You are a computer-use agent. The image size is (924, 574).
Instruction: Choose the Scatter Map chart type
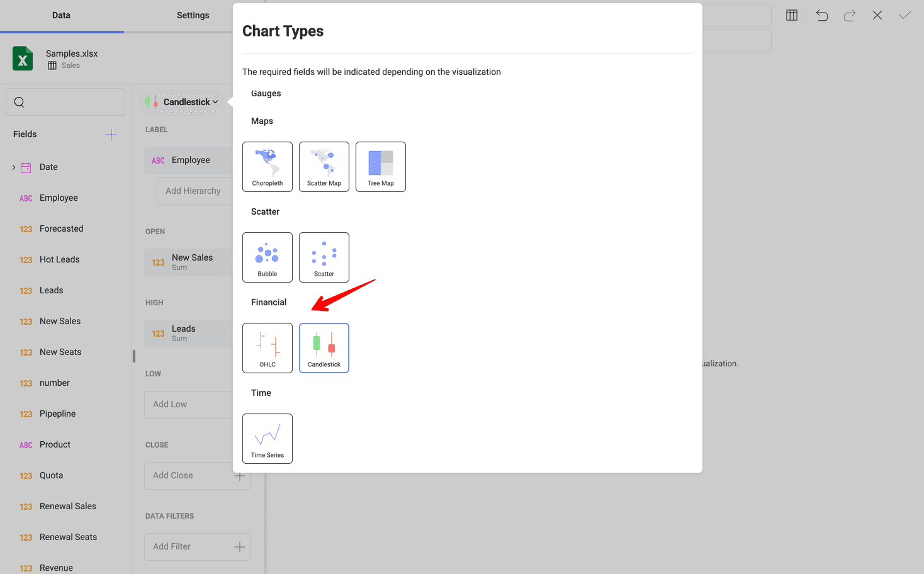[x=324, y=167]
